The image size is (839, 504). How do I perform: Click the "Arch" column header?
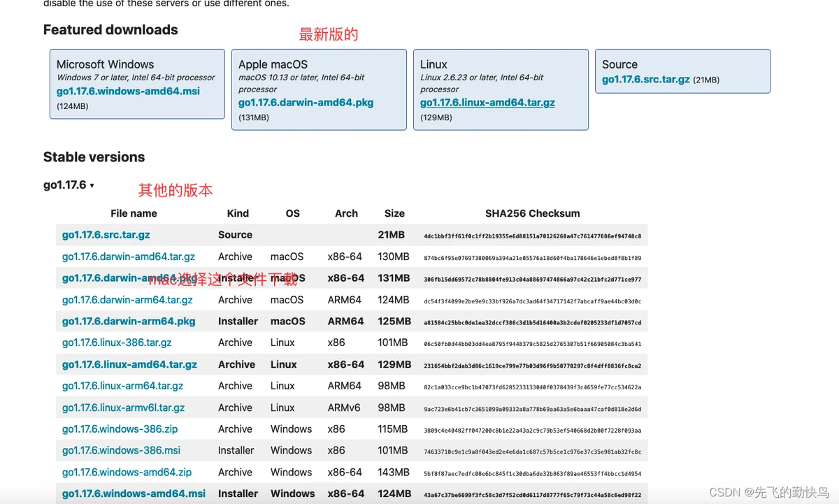coord(346,213)
